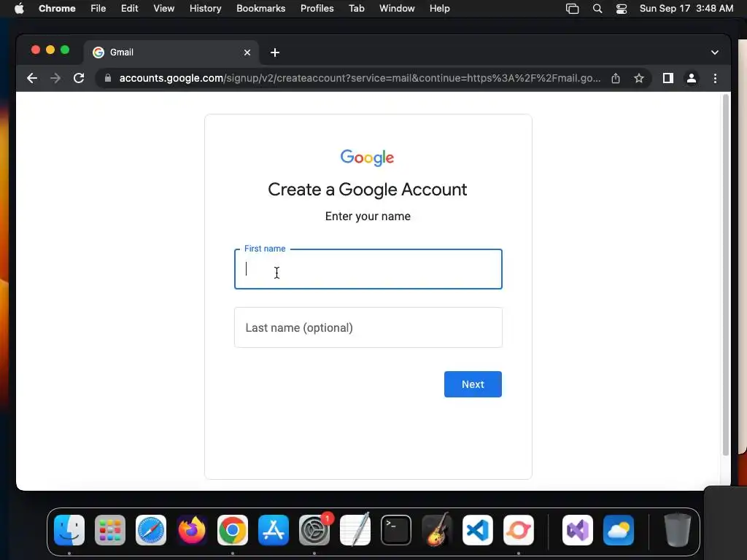Open the Weather app from the Dock
This screenshot has width=747, height=560.
tap(619, 530)
